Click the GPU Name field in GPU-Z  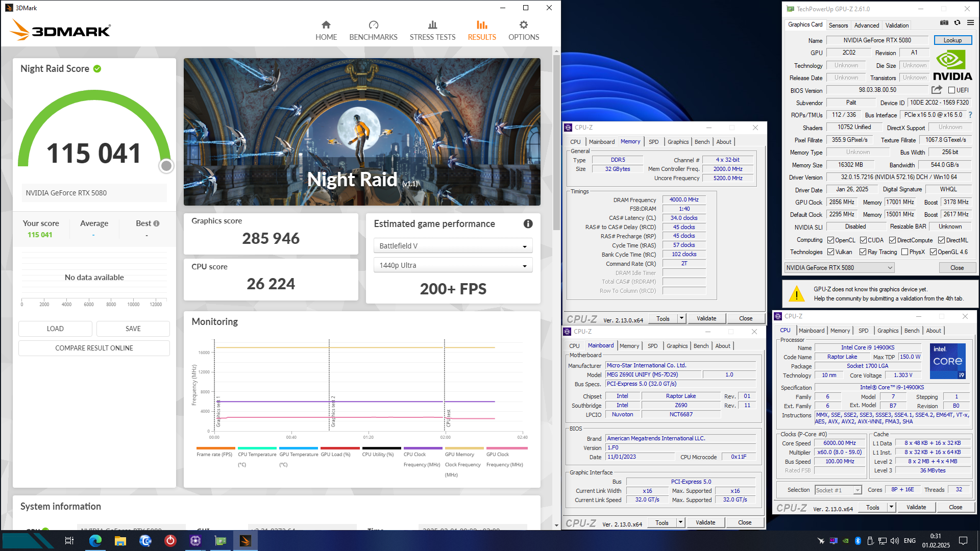click(x=877, y=40)
